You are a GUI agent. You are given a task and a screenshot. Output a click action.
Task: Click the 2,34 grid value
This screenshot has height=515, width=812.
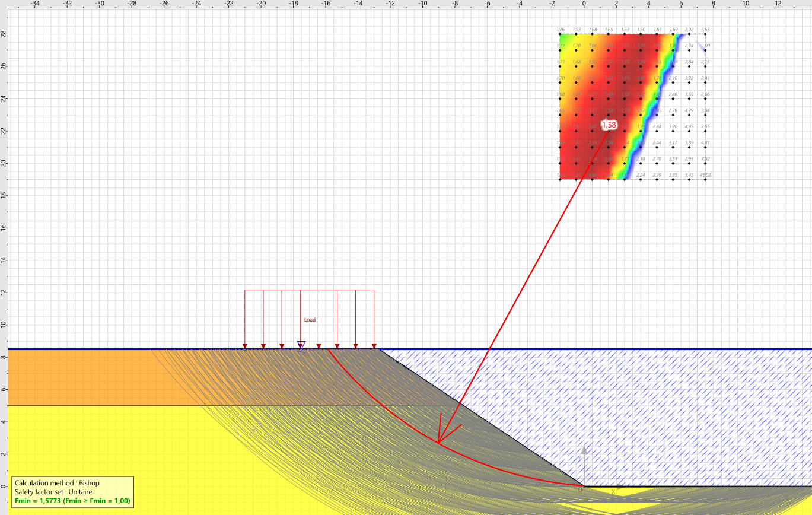click(689, 46)
